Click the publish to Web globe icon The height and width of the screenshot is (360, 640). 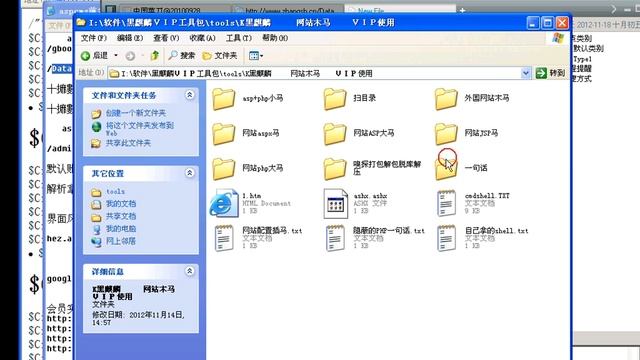click(96, 127)
